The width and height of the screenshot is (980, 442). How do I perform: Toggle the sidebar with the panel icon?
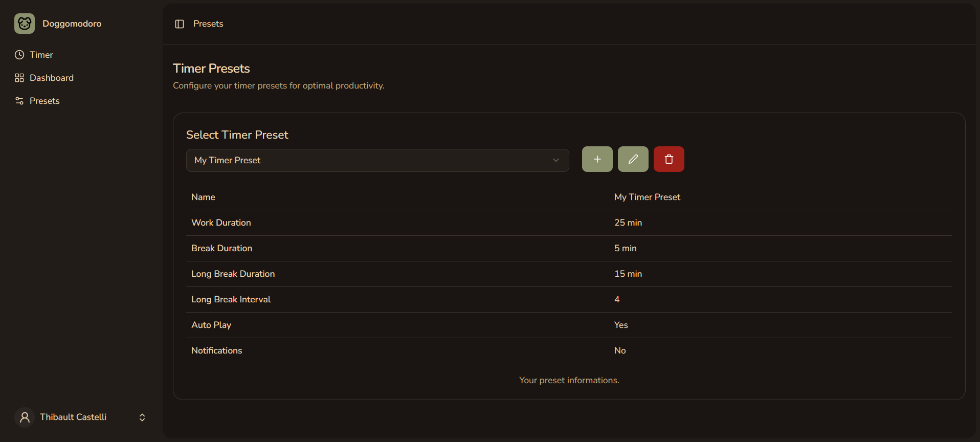[180, 24]
